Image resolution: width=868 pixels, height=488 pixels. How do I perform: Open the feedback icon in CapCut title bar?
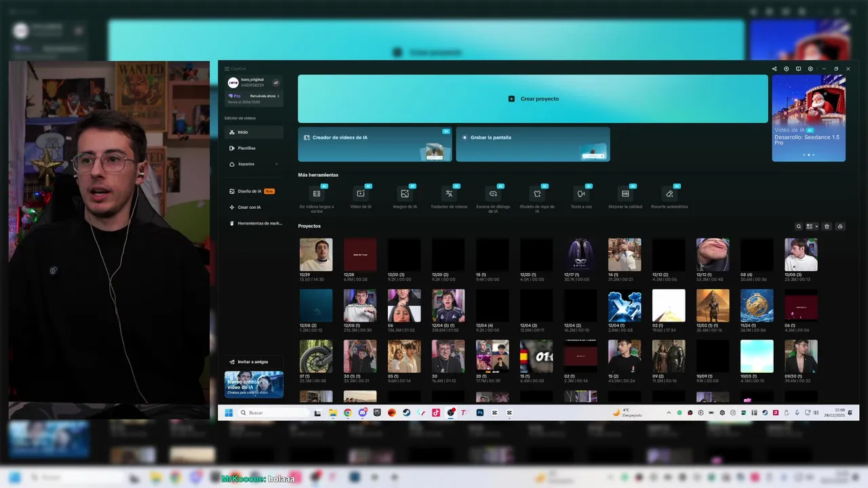click(798, 68)
